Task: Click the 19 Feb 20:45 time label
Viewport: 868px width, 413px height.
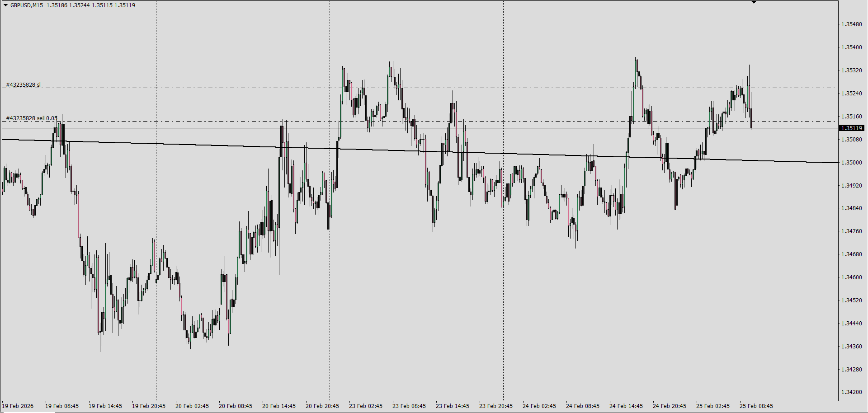Action: pyautogui.click(x=149, y=406)
